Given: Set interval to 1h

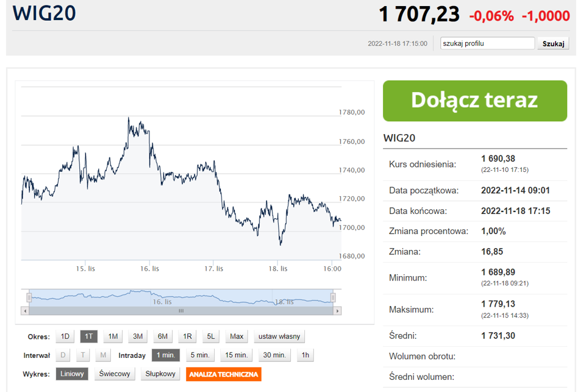Looking at the screenshot, I should tap(305, 355).
